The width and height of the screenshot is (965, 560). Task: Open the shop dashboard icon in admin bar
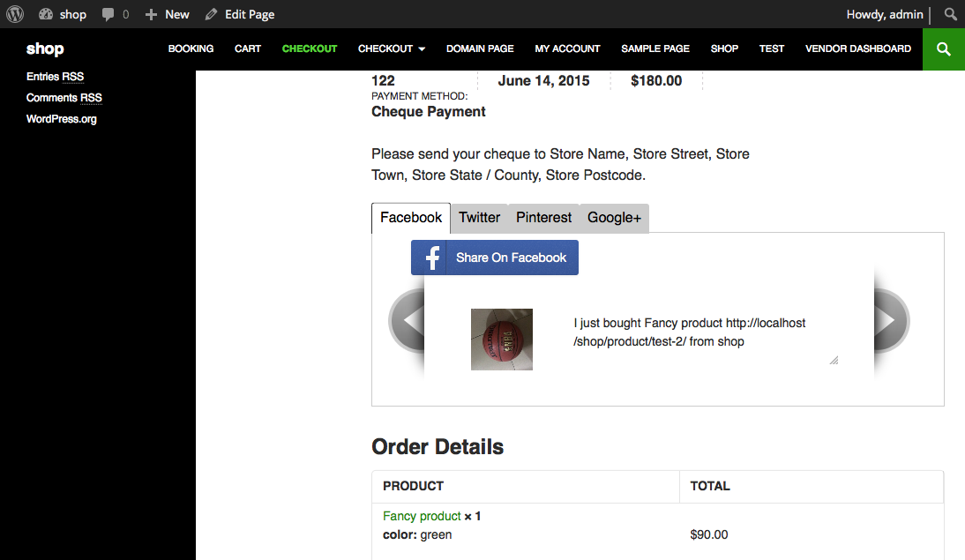[x=47, y=14]
